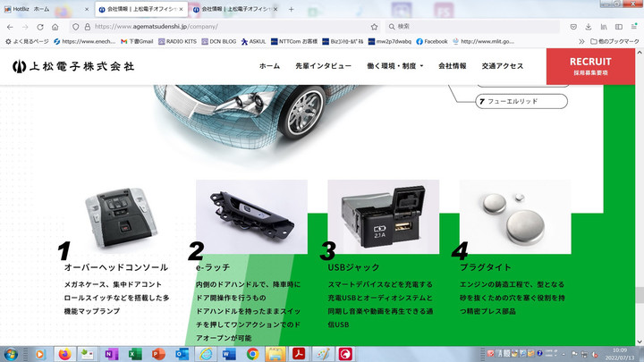
Task: Open Outlook from the taskbar
Action: coord(182,354)
